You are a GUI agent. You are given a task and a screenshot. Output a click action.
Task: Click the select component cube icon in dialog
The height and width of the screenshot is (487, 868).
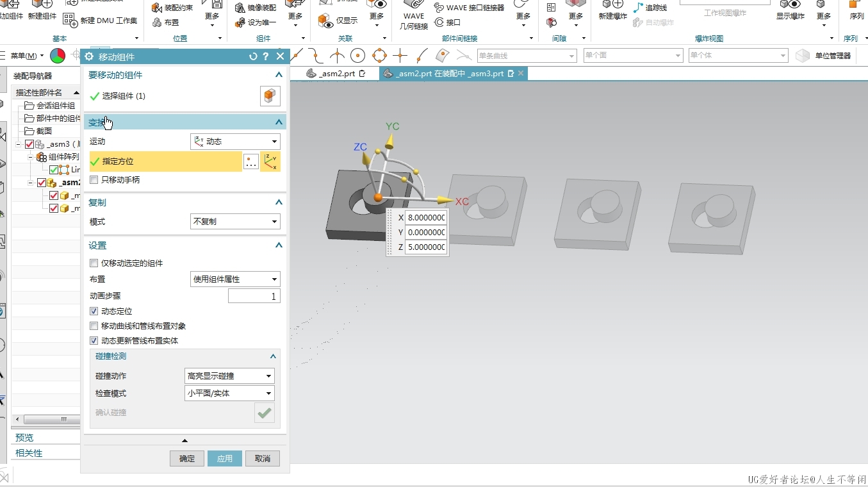[x=270, y=96]
